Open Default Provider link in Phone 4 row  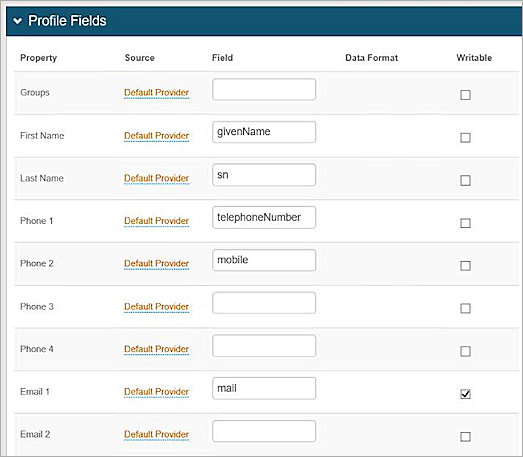[x=156, y=349]
